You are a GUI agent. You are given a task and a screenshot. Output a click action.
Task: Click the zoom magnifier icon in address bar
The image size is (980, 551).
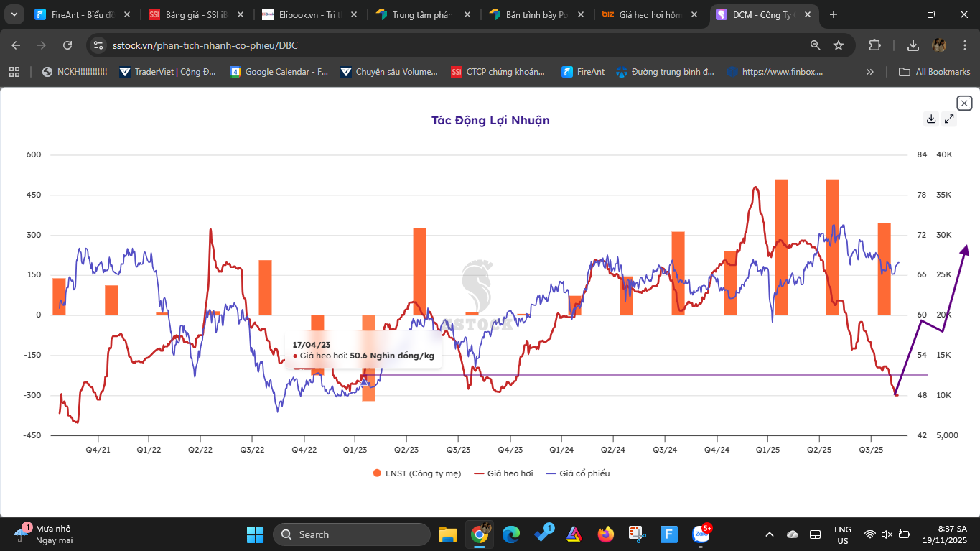[x=816, y=45]
